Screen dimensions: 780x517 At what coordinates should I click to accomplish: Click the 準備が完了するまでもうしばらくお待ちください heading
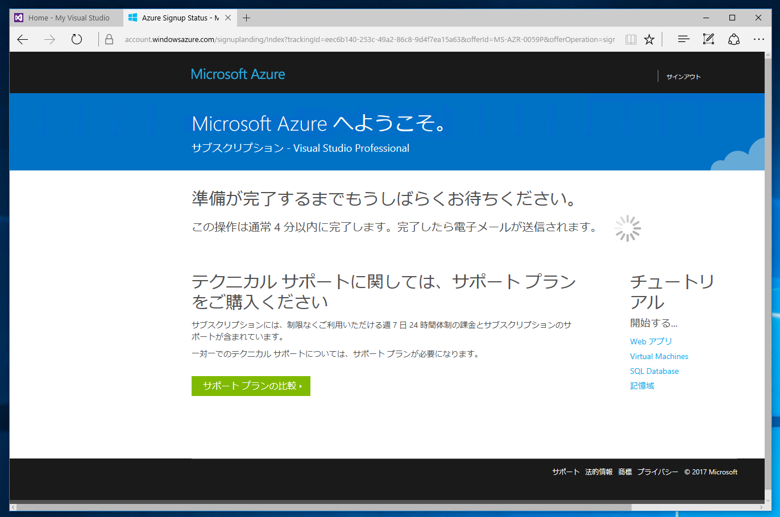384,199
